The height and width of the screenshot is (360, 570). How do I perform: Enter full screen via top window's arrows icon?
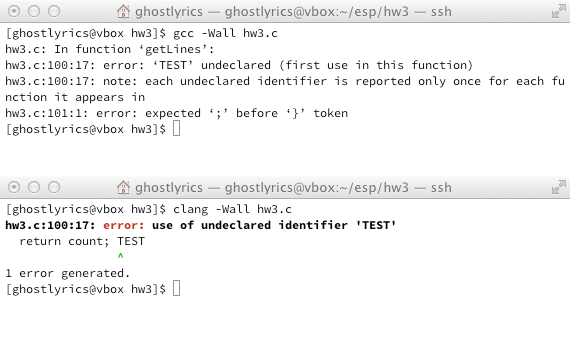558,12
